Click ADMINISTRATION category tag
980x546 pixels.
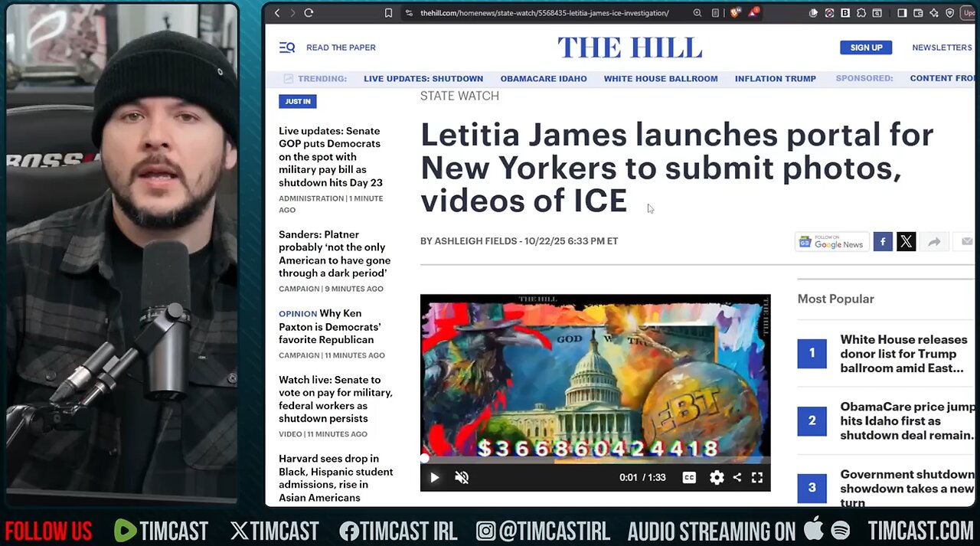(311, 198)
